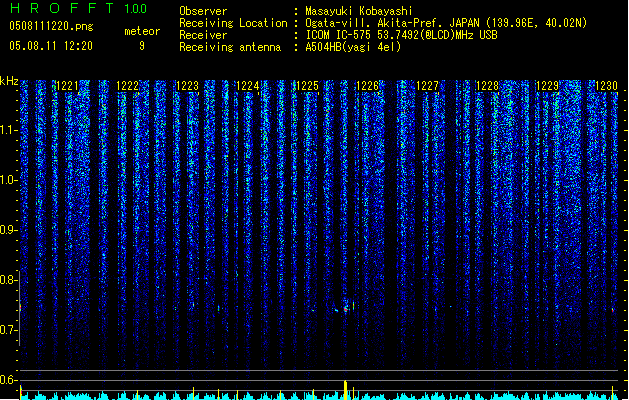The width and height of the screenshot is (629, 400).
Task: Click the 1224 time marker
Action: [x=248, y=85]
